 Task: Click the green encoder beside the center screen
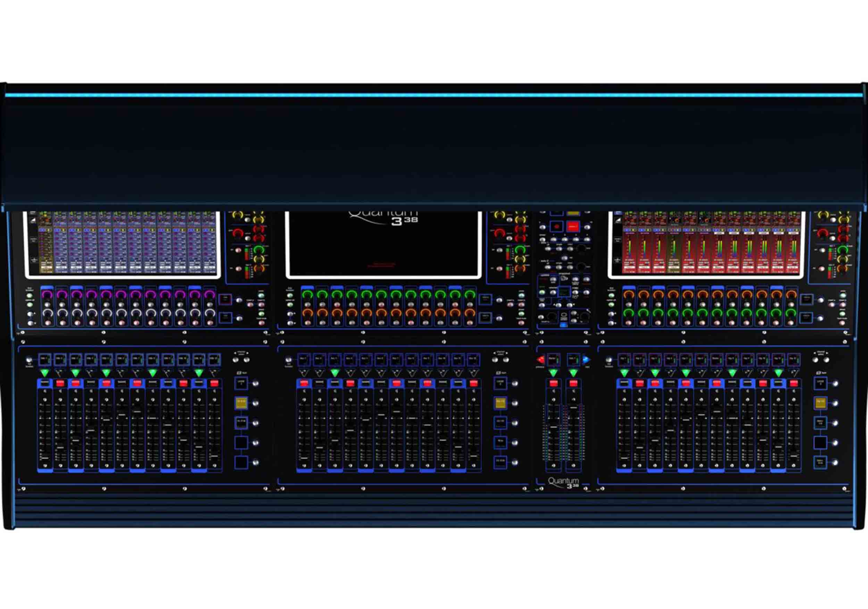(520, 249)
